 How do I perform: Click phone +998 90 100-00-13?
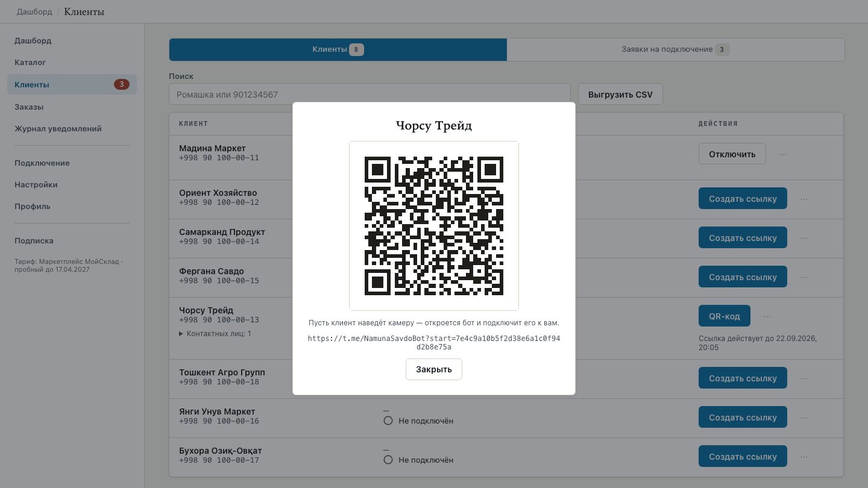(x=219, y=320)
